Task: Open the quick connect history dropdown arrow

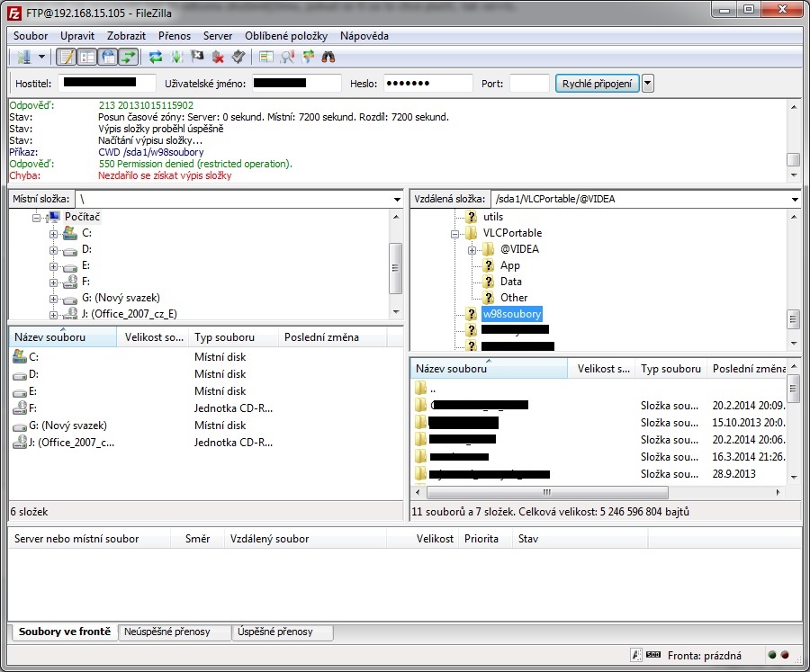Action: (647, 84)
